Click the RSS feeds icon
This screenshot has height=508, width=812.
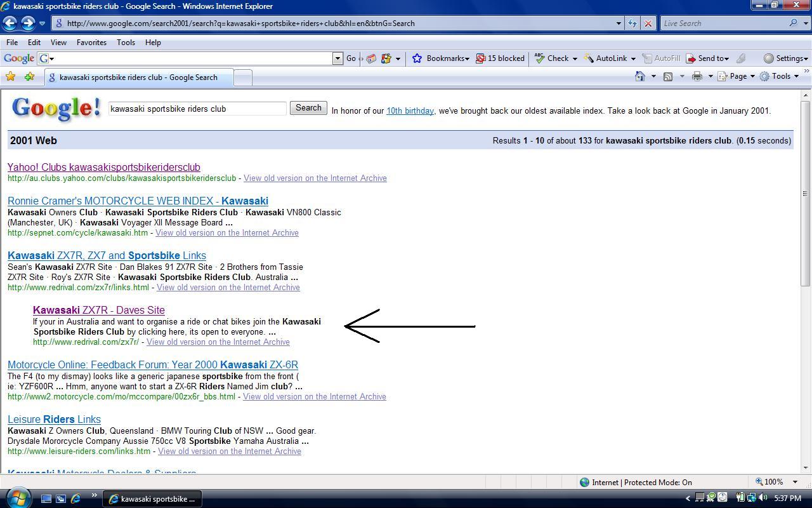pyautogui.click(x=668, y=76)
